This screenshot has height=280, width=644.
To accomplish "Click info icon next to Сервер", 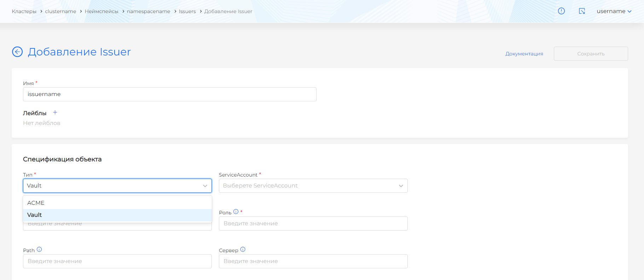I will [243, 250].
